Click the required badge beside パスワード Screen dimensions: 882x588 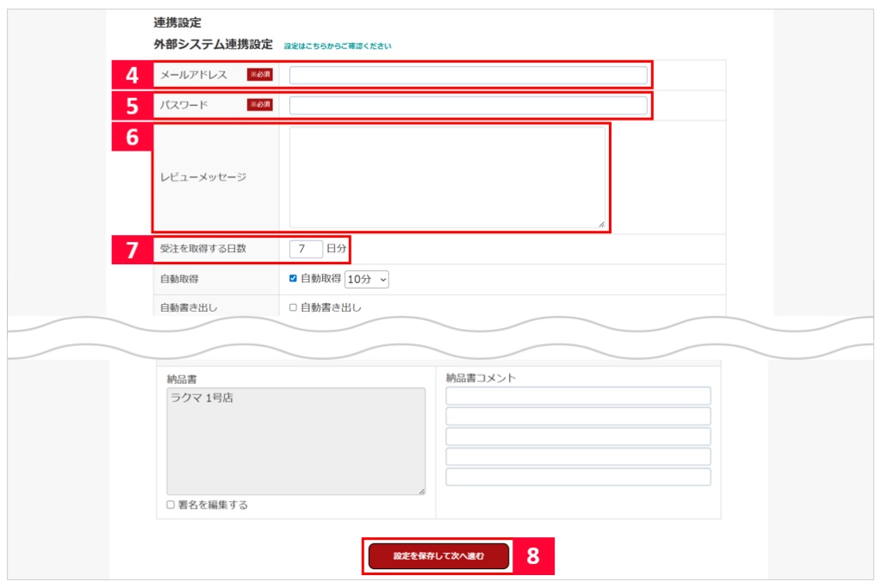(x=259, y=105)
